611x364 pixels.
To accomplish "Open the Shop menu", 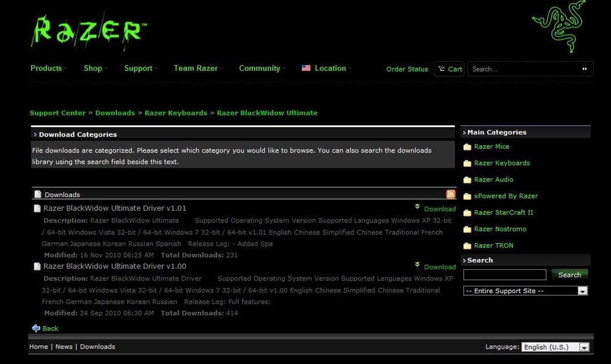I will 95,68.
